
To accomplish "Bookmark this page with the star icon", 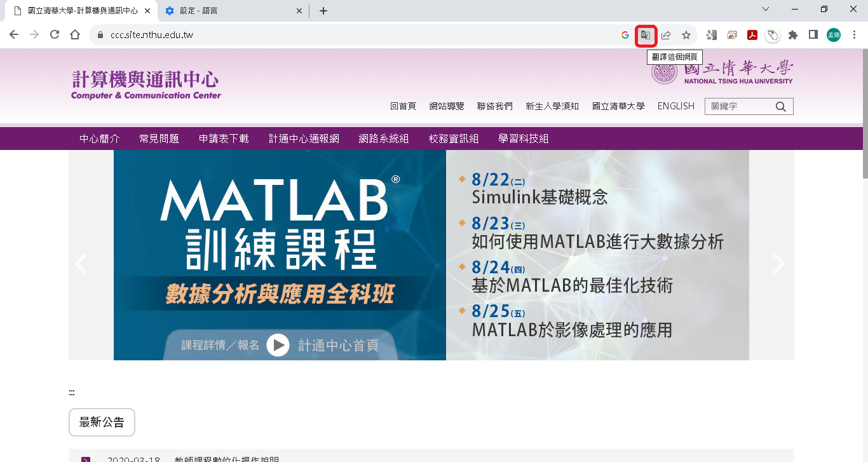I will click(686, 35).
